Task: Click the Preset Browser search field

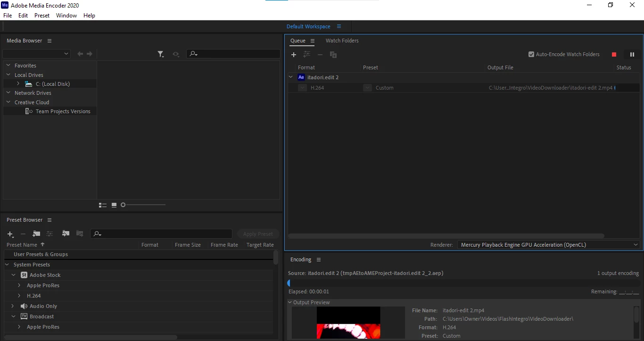Action: 161,233
